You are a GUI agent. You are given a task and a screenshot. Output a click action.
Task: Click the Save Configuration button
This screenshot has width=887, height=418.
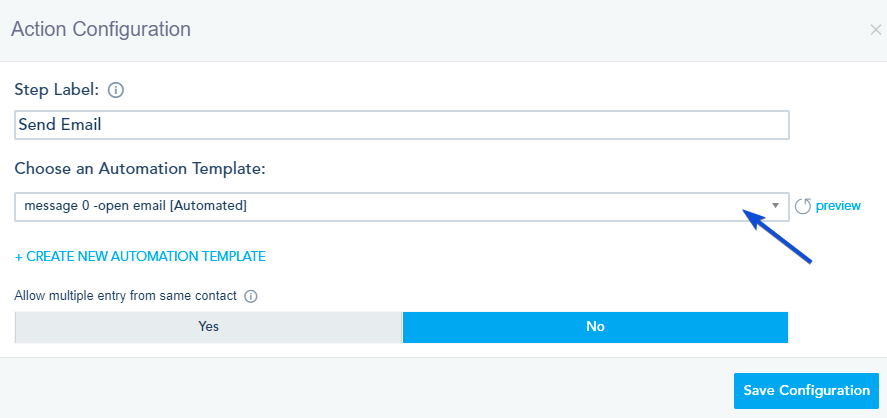click(x=806, y=391)
